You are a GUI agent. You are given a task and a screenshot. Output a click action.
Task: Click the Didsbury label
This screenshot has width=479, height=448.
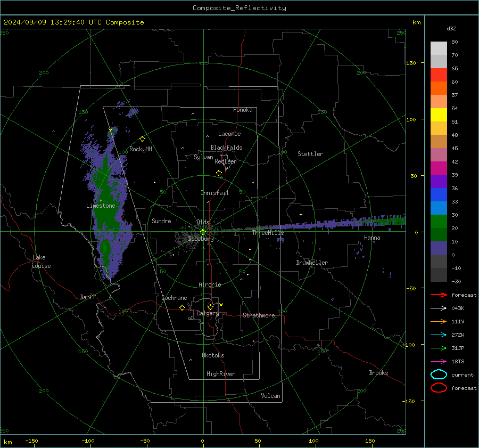(201, 239)
